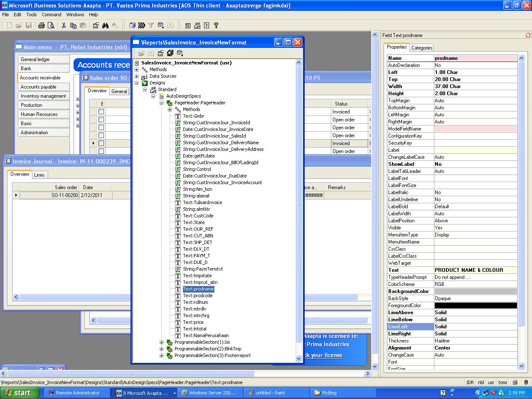The image size is (532, 399).
Task: Tick the checkbox in the Invoiced first row
Action: [101, 112]
